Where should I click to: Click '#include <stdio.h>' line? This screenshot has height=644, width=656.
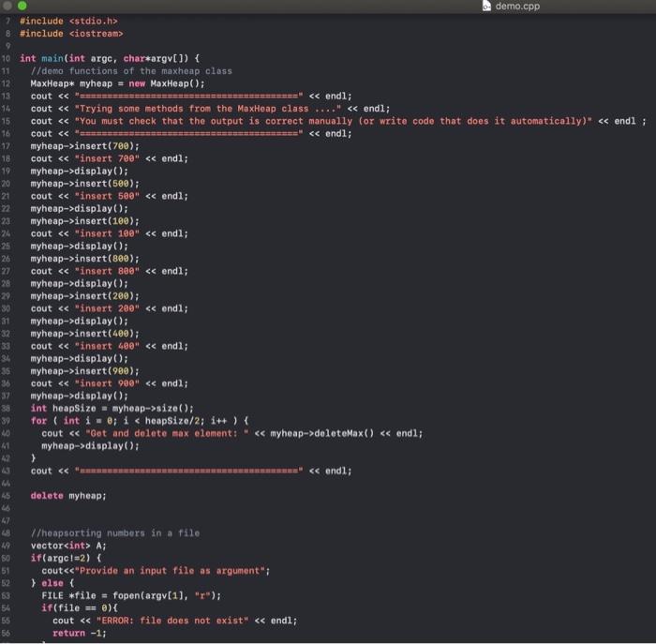[x=68, y=21]
